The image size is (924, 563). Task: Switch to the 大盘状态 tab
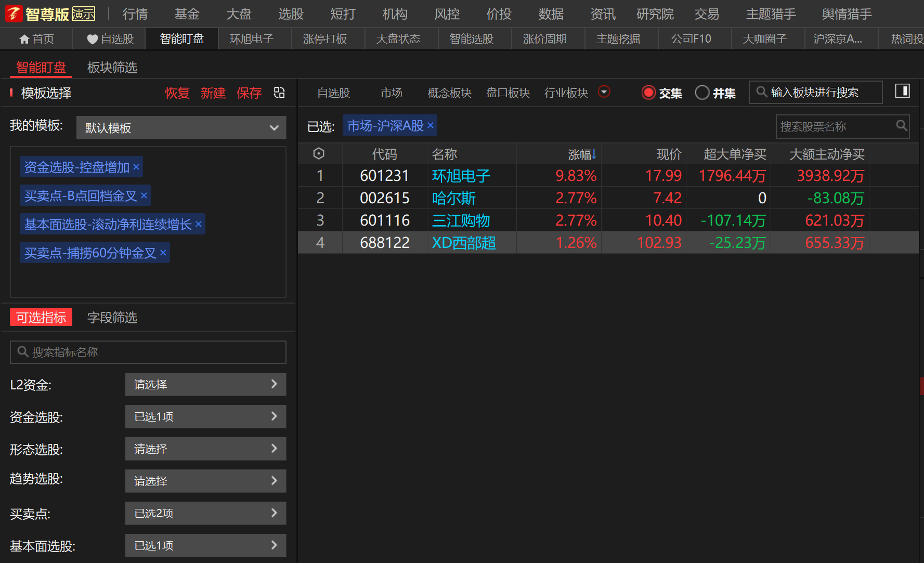click(398, 39)
